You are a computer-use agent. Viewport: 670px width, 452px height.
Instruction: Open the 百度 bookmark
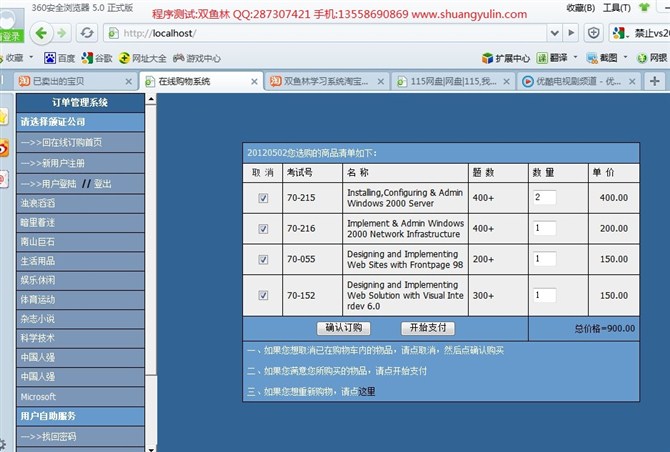60,58
